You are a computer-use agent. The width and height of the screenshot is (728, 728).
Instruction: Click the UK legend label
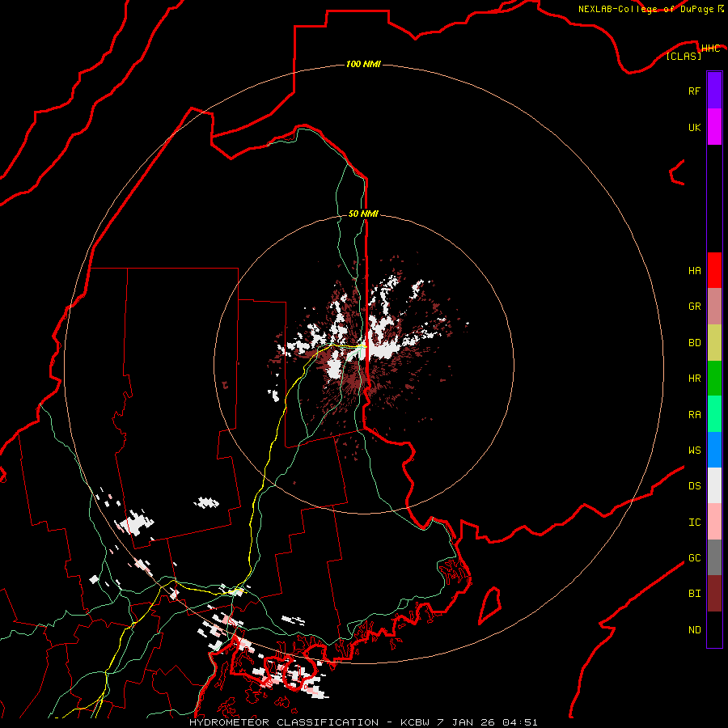(x=694, y=128)
